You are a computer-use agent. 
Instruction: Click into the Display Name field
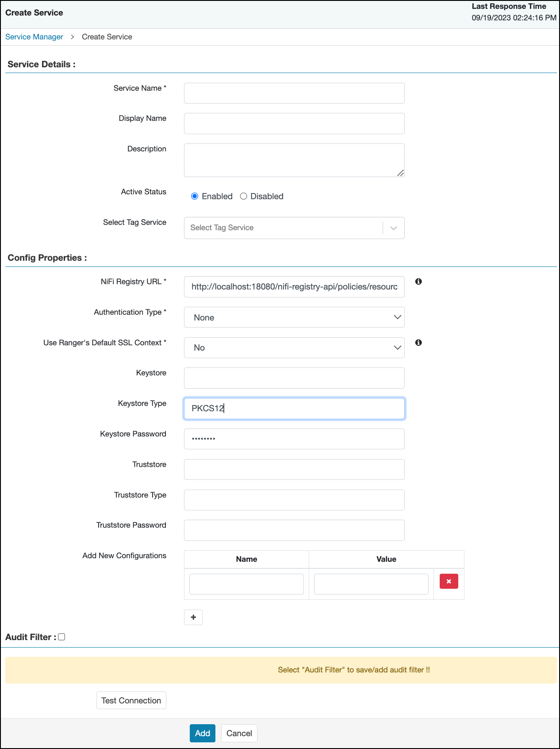pyautogui.click(x=294, y=124)
